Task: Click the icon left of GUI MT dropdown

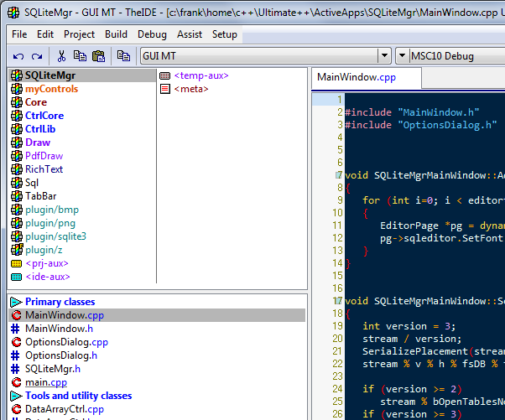Action: click(123, 56)
